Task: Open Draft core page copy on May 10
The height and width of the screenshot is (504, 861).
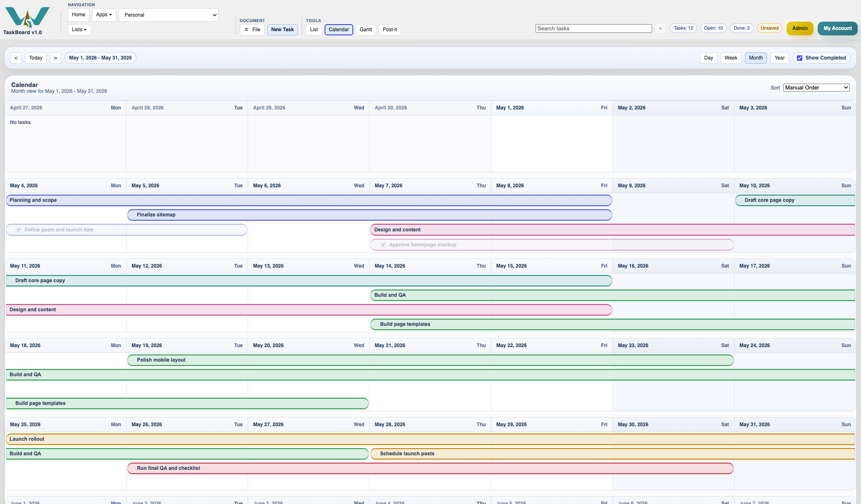Action: [x=795, y=200]
